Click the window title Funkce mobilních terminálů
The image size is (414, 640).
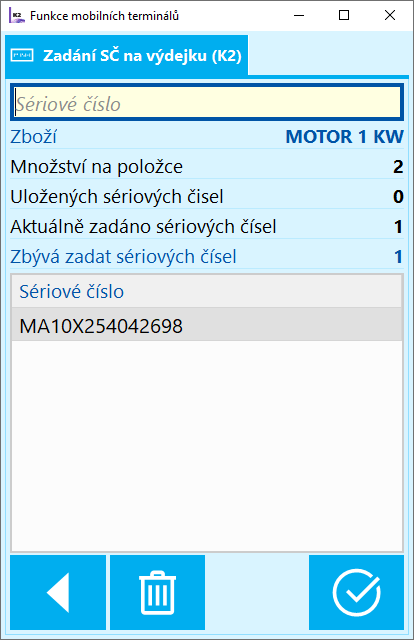(x=105, y=16)
